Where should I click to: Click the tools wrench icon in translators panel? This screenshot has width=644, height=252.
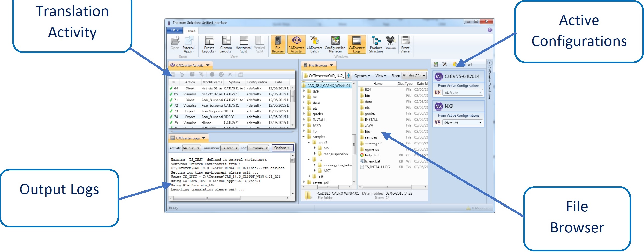point(445,64)
